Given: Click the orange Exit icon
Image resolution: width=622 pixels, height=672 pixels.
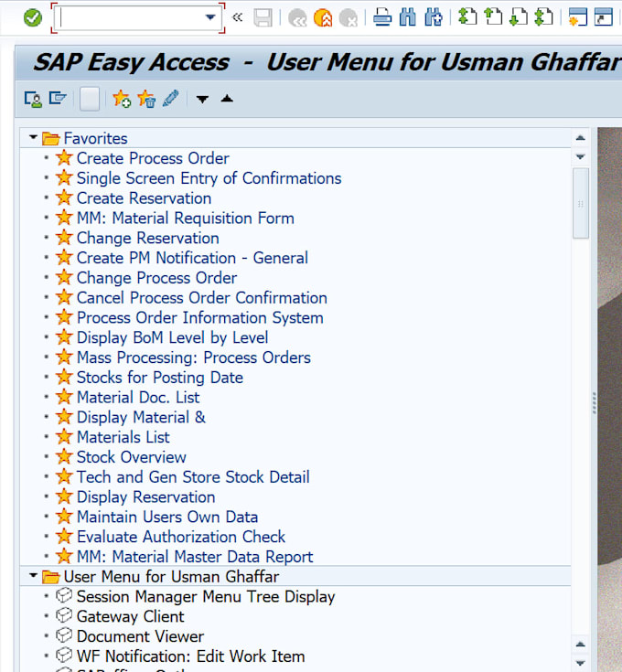Looking at the screenshot, I should click(x=323, y=18).
